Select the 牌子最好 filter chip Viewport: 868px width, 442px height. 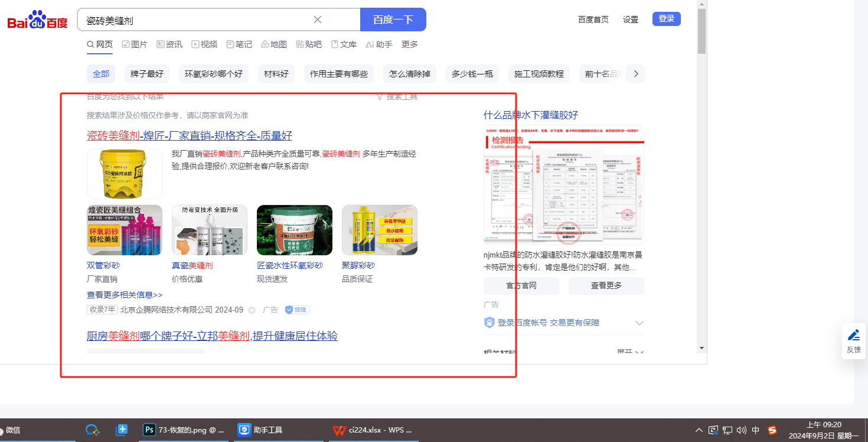click(x=146, y=74)
